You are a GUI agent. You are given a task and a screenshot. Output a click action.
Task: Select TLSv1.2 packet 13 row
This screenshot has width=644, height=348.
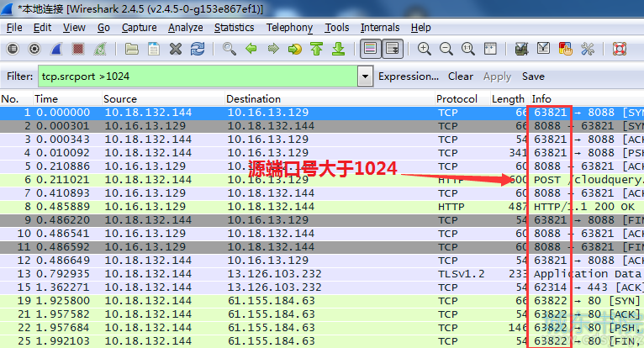tap(322, 274)
